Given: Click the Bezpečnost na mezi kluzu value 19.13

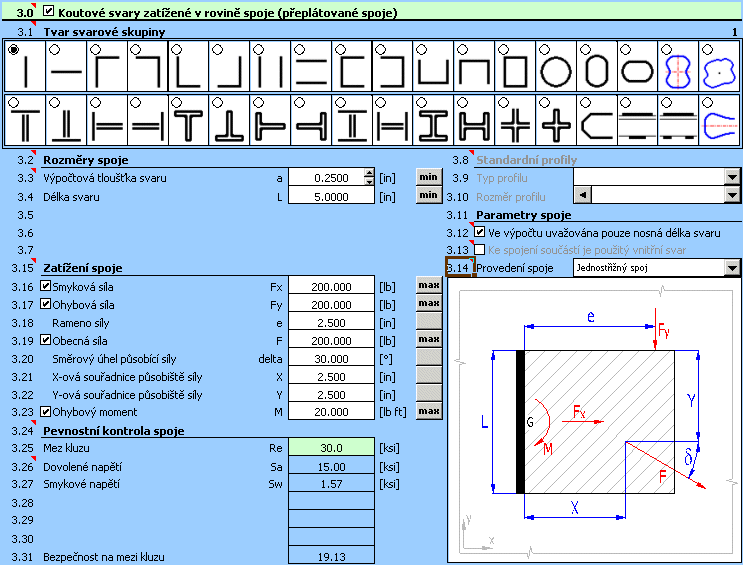Looking at the screenshot, I should tap(331, 556).
